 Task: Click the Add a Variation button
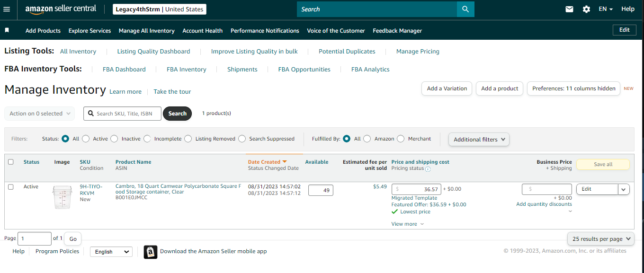447,88
